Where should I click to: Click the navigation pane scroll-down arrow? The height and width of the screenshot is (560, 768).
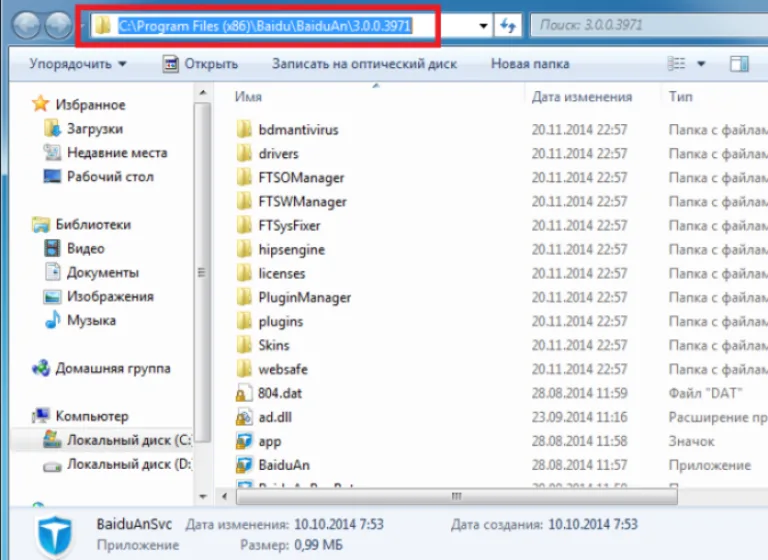203,496
